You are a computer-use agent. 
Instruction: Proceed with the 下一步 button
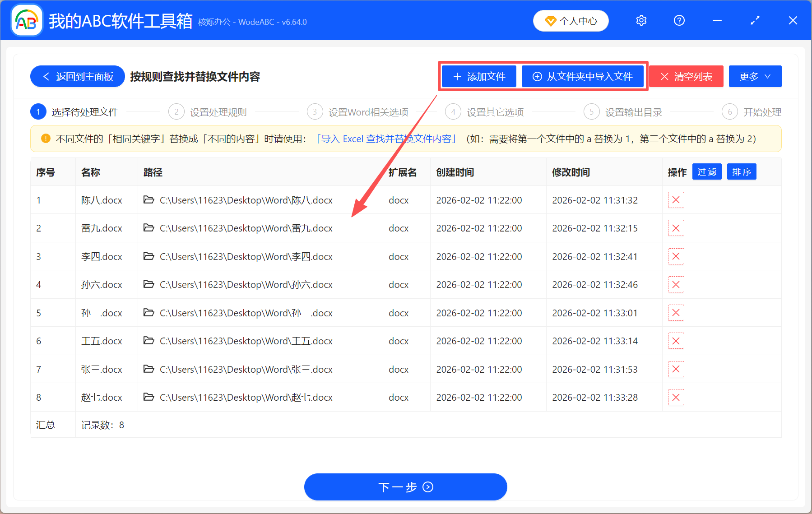coord(405,487)
